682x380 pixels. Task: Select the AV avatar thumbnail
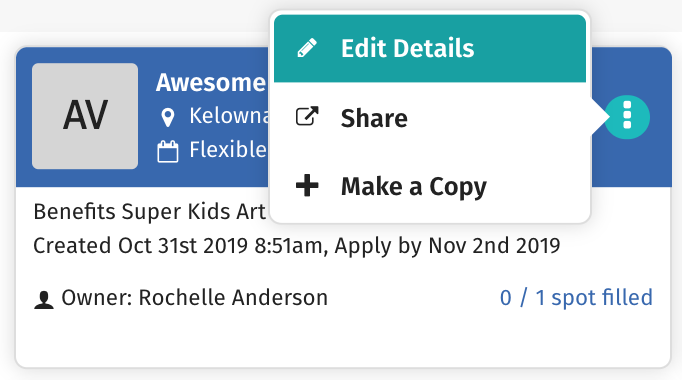click(x=85, y=116)
